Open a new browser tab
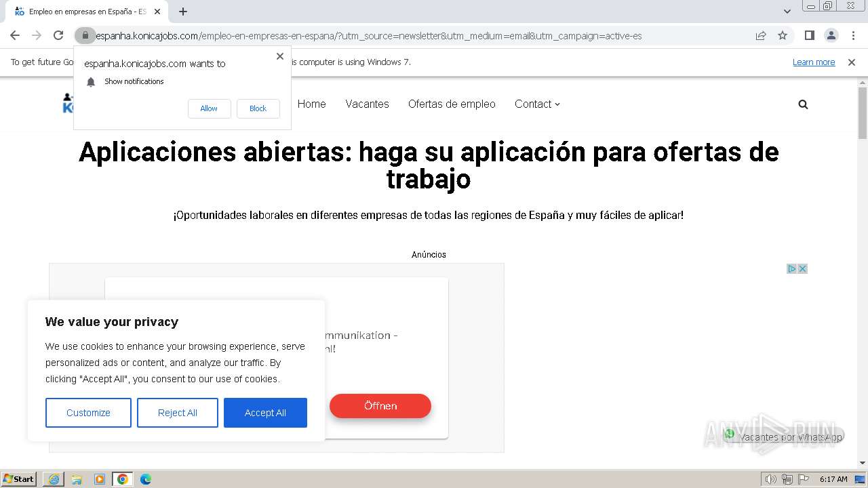Screen dimensions: 868x488 pyautogui.click(x=183, y=12)
